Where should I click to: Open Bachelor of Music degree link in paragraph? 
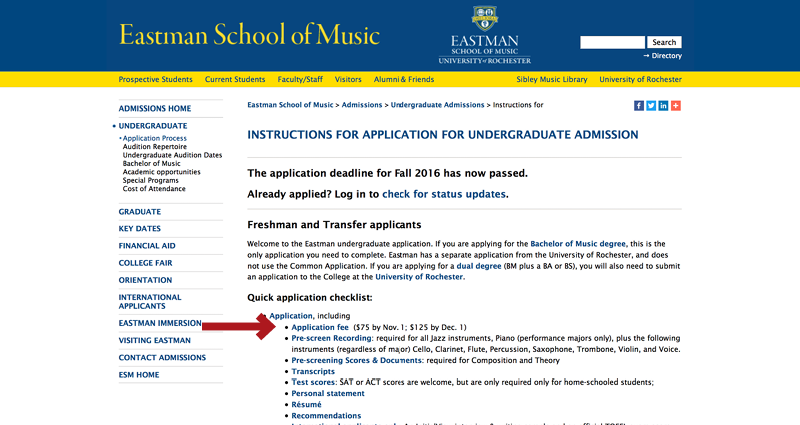pyautogui.click(x=578, y=244)
